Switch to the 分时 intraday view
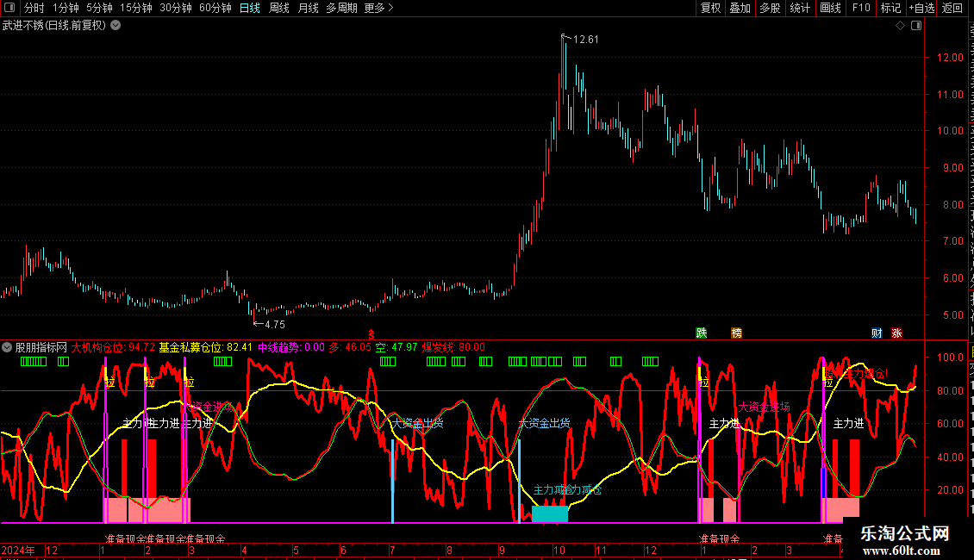974x560 pixels. [x=34, y=8]
